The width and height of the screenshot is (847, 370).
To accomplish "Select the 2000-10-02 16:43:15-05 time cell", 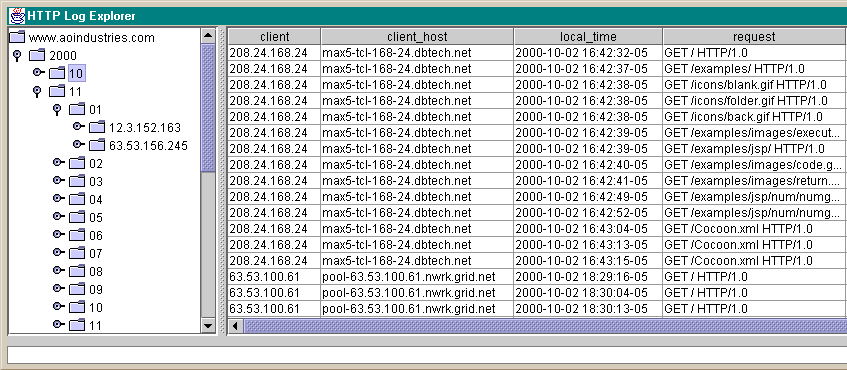I will [x=588, y=261].
